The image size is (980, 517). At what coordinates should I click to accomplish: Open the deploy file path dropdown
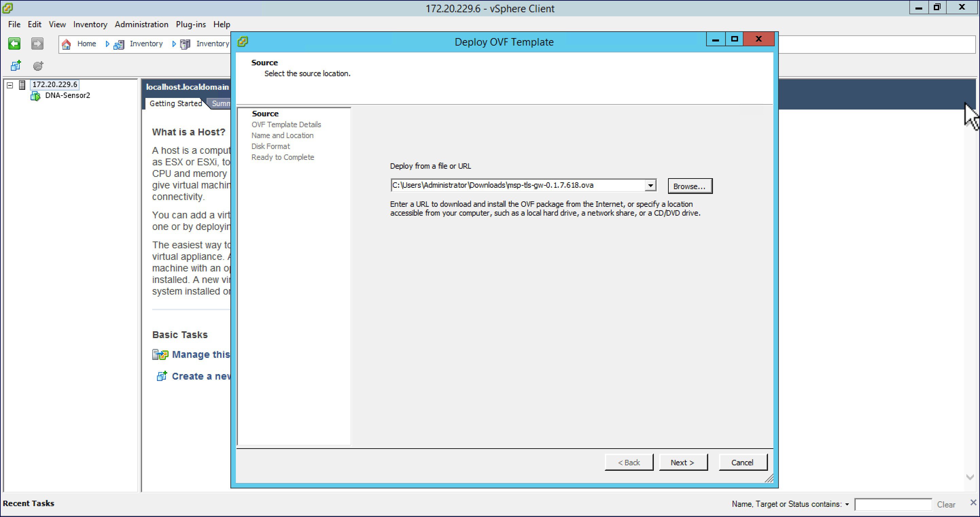click(650, 185)
